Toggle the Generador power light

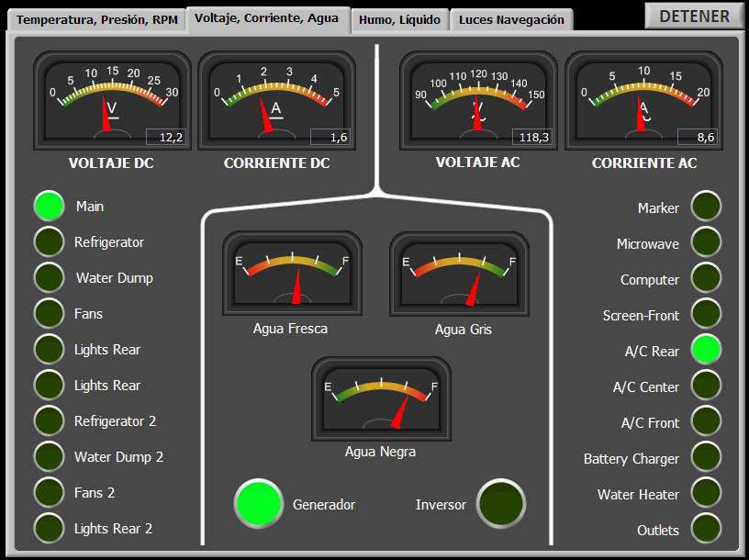(258, 504)
